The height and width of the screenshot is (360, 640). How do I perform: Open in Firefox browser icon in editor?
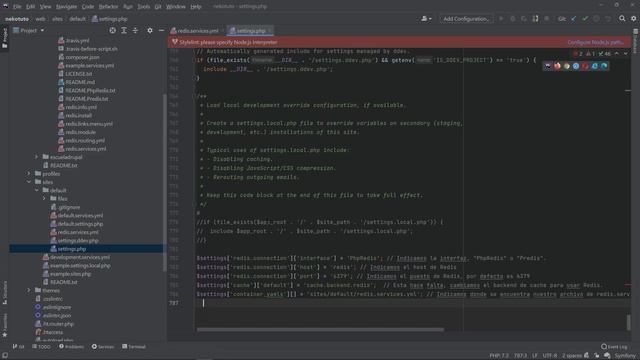tap(557, 66)
